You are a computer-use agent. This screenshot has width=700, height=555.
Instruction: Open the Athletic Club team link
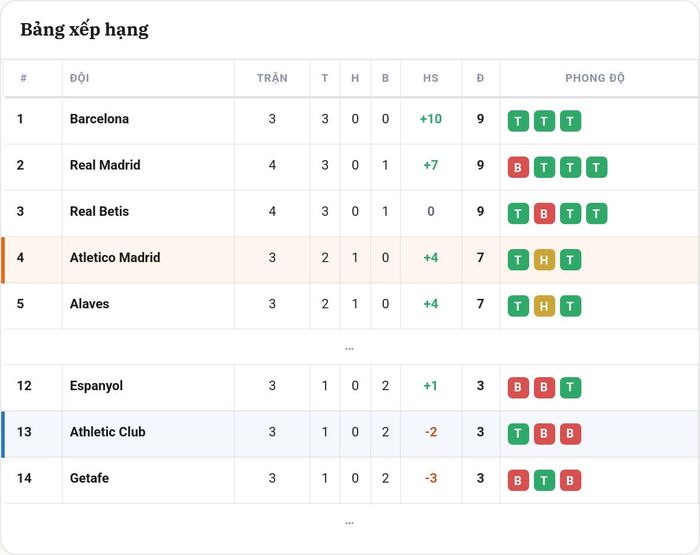tap(108, 432)
